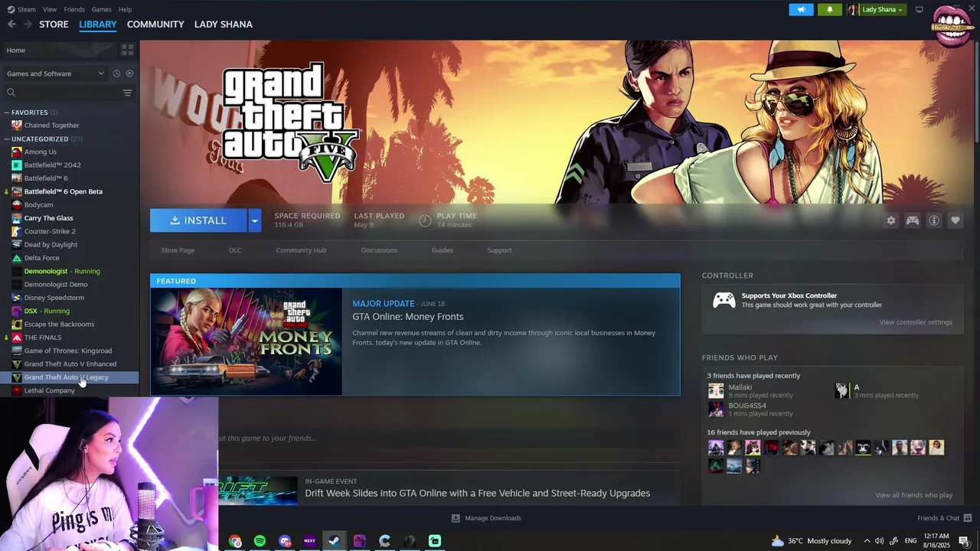Open Manage Downloads at the bottom

click(486, 518)
